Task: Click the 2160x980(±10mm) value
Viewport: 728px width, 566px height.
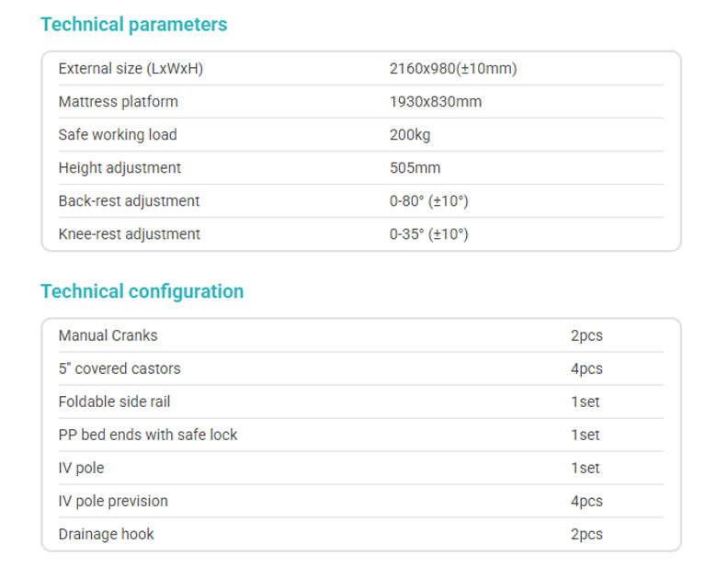Action: coord(453,69)
